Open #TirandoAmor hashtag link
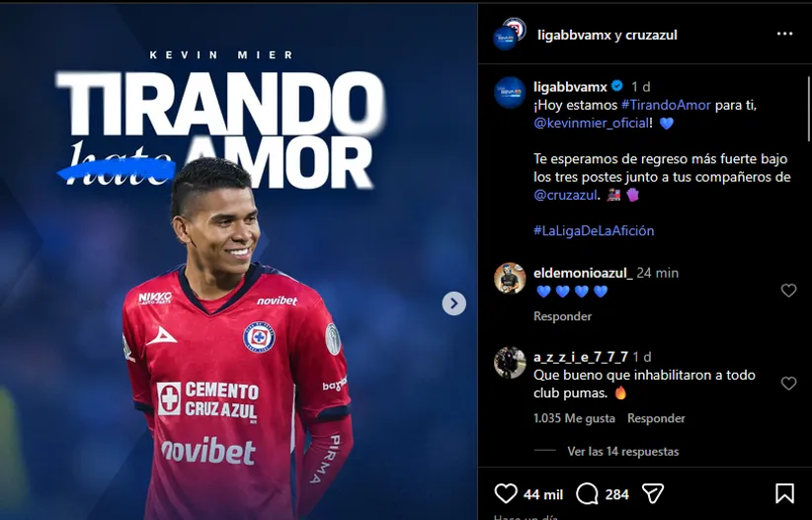 (x=666, y=105)
